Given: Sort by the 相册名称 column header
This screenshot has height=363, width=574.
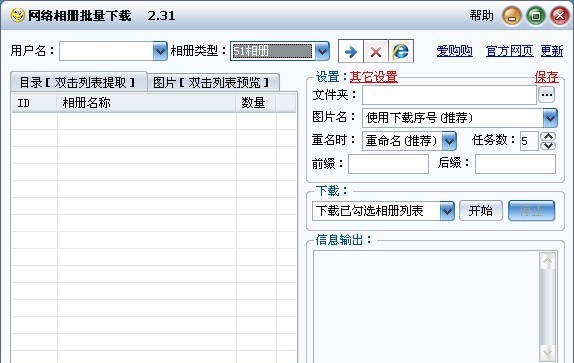Looking at the screenshot, I should pyautogui.click(x=146, y=103).
